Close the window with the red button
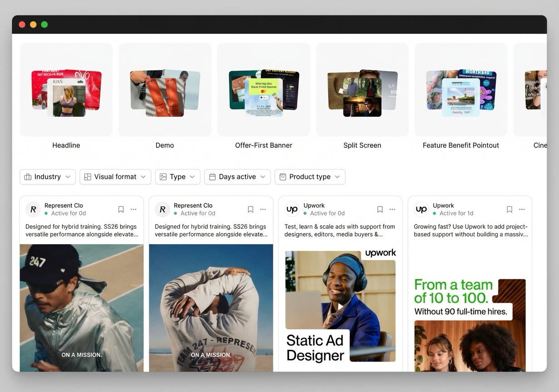The width and height of the screenshot is (559, 392). pos(22,24)
